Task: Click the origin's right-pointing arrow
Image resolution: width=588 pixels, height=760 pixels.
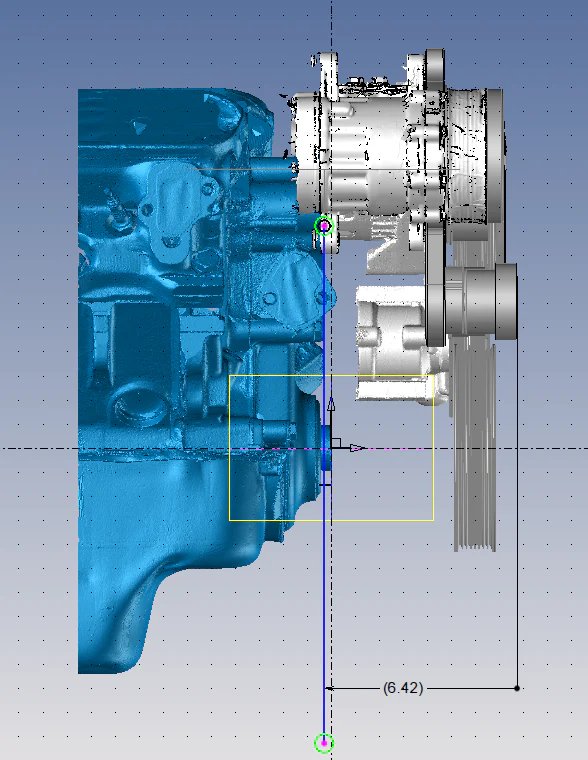Action: coord(357,448)
